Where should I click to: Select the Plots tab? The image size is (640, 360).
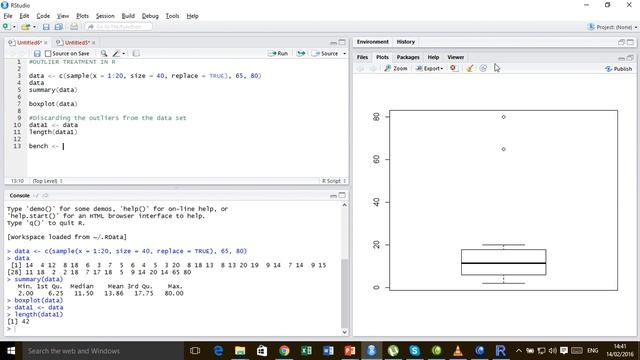click(382, 57)
